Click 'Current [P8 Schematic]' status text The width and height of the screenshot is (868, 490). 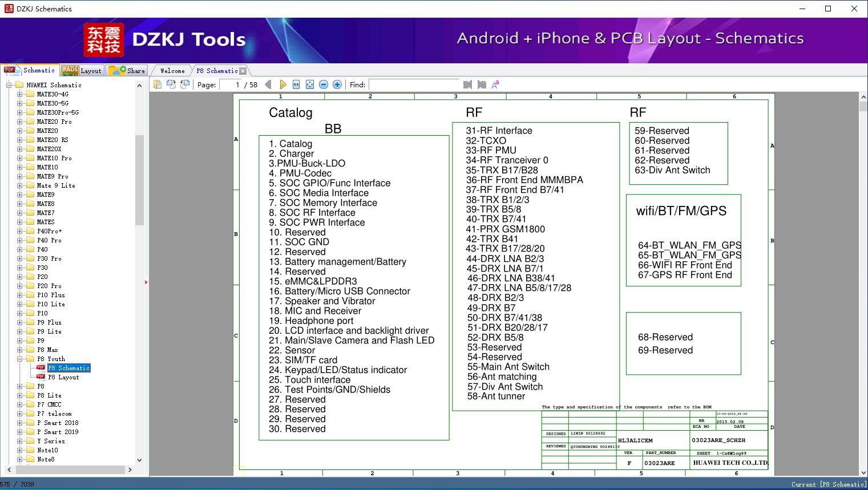(x=828, y=484)
